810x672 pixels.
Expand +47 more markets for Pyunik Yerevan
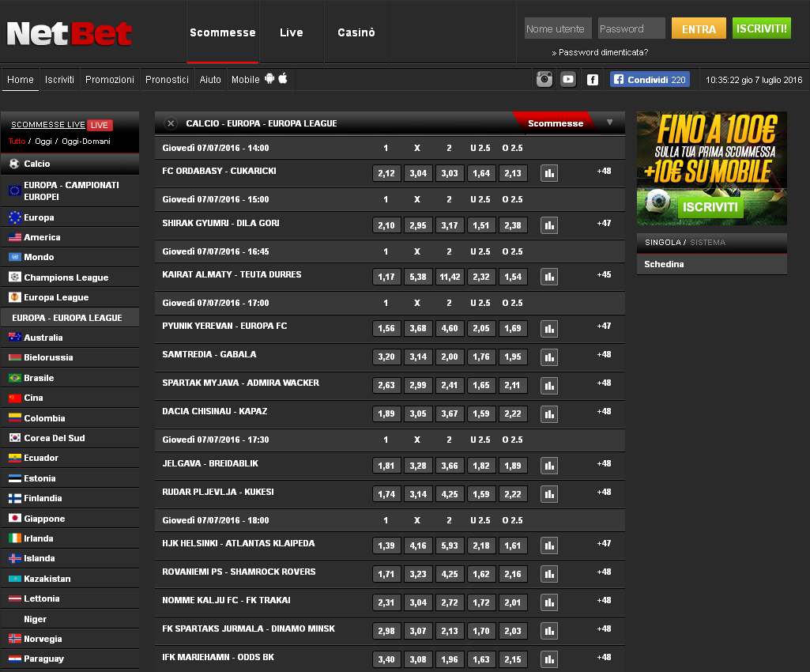pos(604,327)
